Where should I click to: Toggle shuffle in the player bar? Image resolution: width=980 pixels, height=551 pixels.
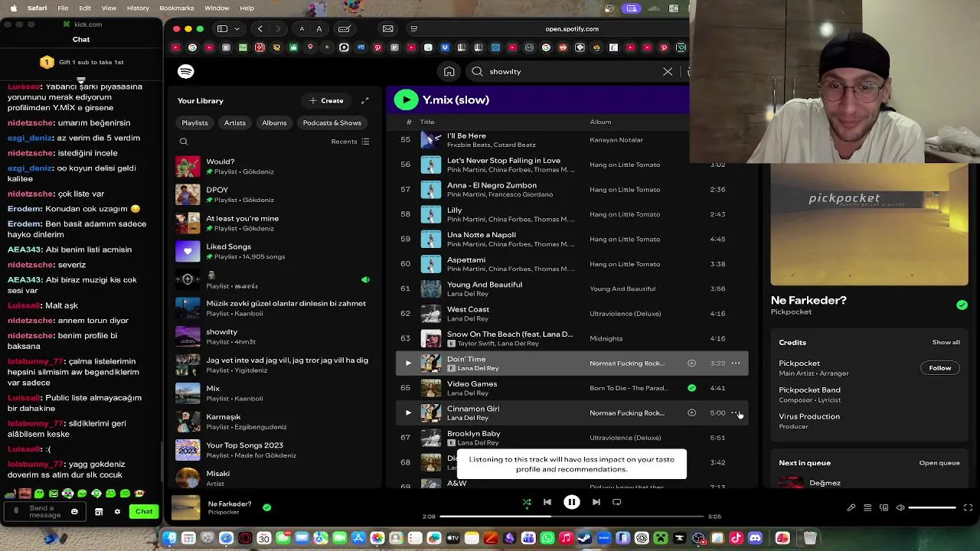tap(527, 502)
